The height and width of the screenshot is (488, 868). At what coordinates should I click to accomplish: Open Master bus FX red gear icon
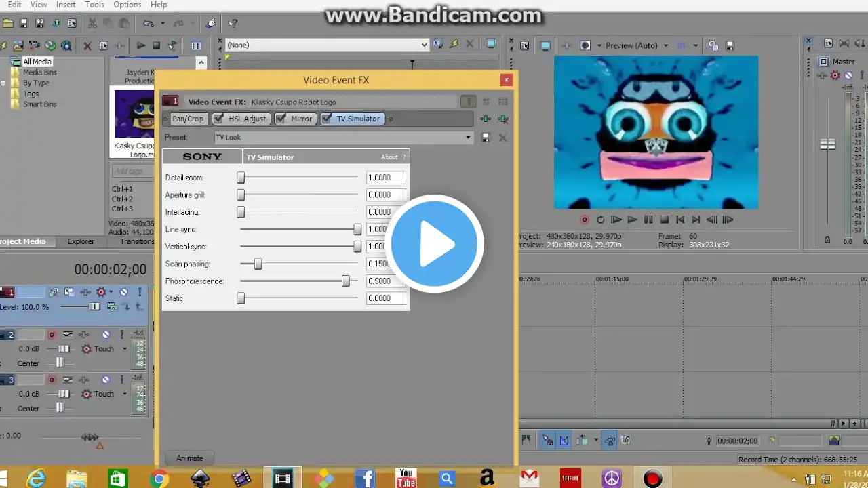coord(835,75)
